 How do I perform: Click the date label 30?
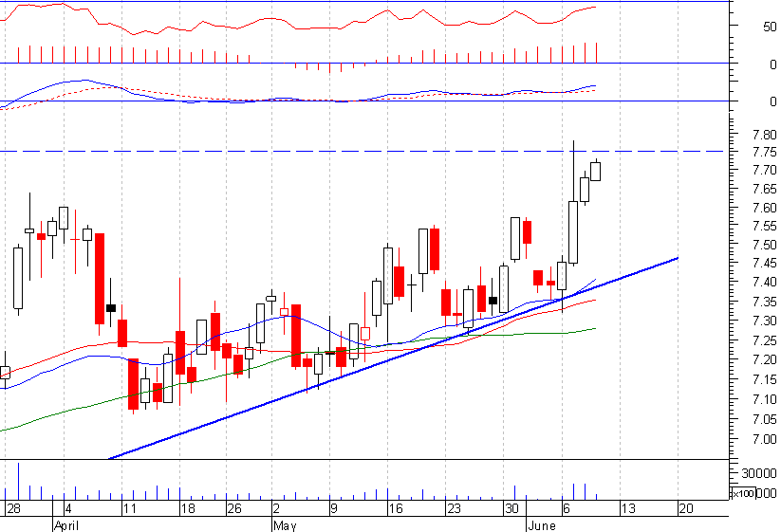coord(511,508)
